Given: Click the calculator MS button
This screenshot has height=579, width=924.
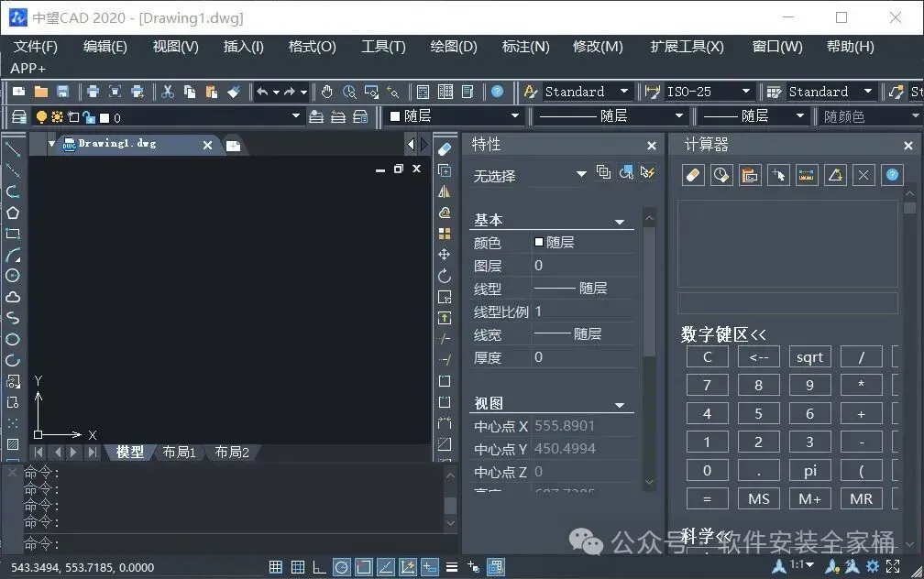Looking at the screenshot, I should click(x=758, y=498).
